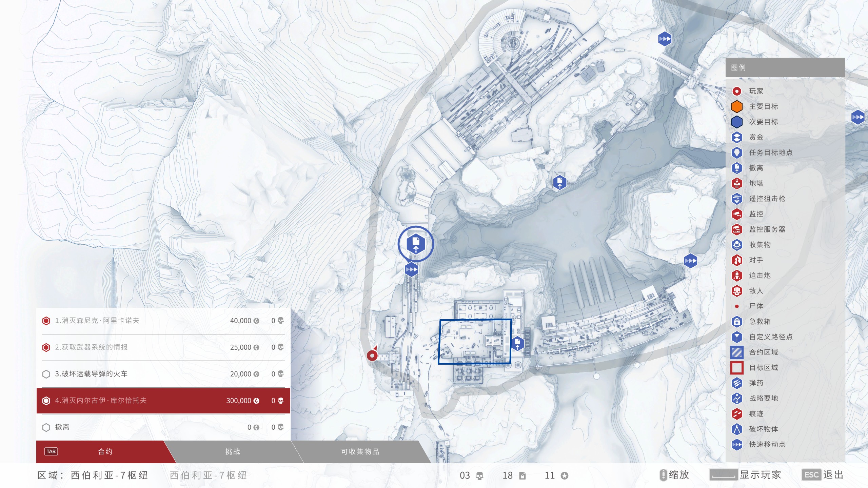Select objective 4.消灭内尔古伊·库尔恰托夫
This screenshot has height=488, width=868.
point(163,401)
